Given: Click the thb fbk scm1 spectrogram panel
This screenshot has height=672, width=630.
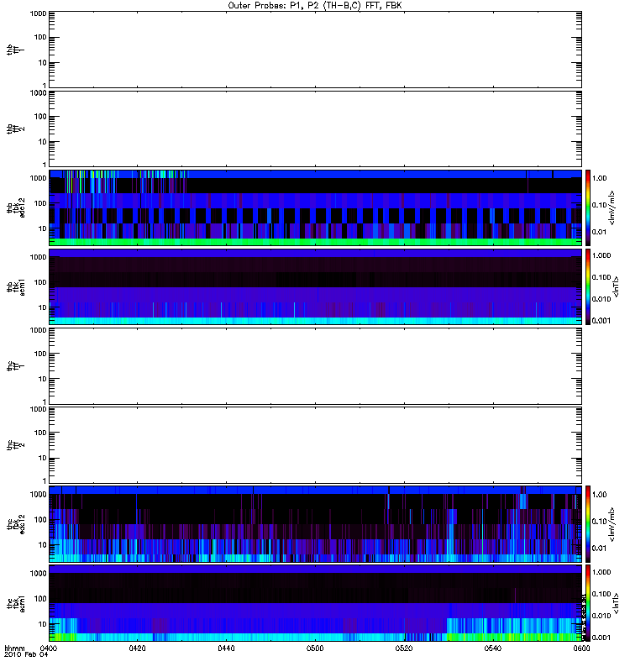Looking at the screenshot, I should pos(316,286).
